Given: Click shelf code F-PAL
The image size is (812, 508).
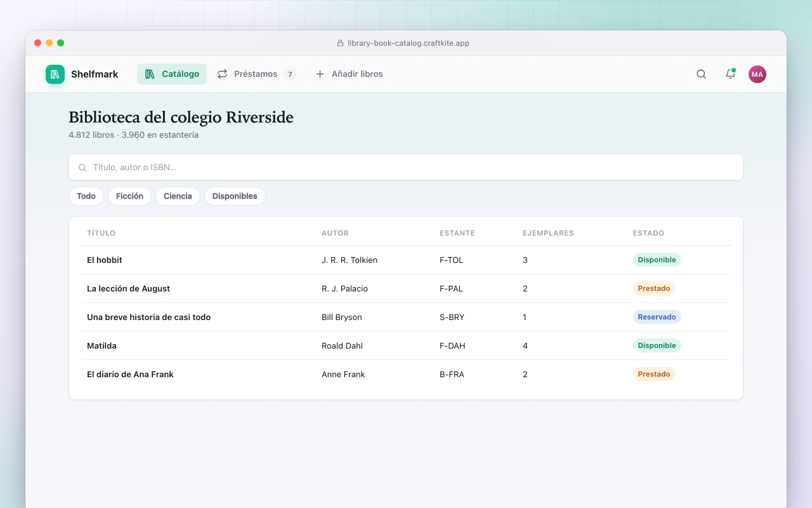Looking at the screenshot, I should coord(451,288).
